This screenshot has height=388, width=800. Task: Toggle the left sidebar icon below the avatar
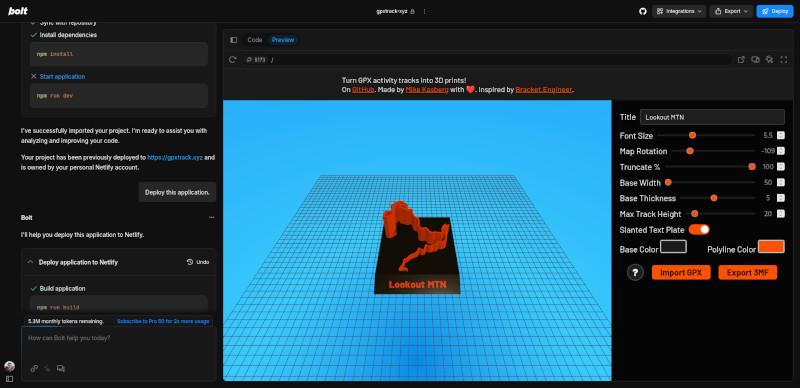pos(9,379)
